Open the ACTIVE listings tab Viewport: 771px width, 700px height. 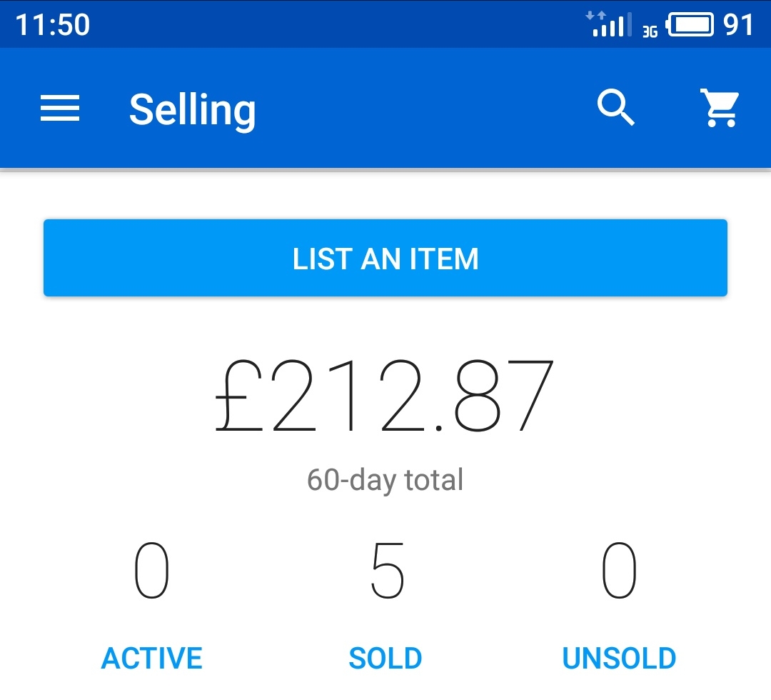click(x=152, y=658)
